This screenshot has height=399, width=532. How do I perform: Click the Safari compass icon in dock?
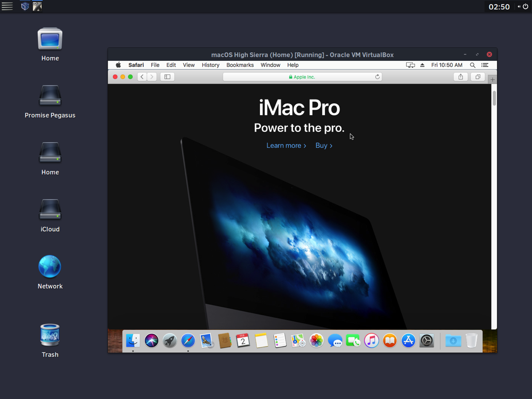click(188, 340)
